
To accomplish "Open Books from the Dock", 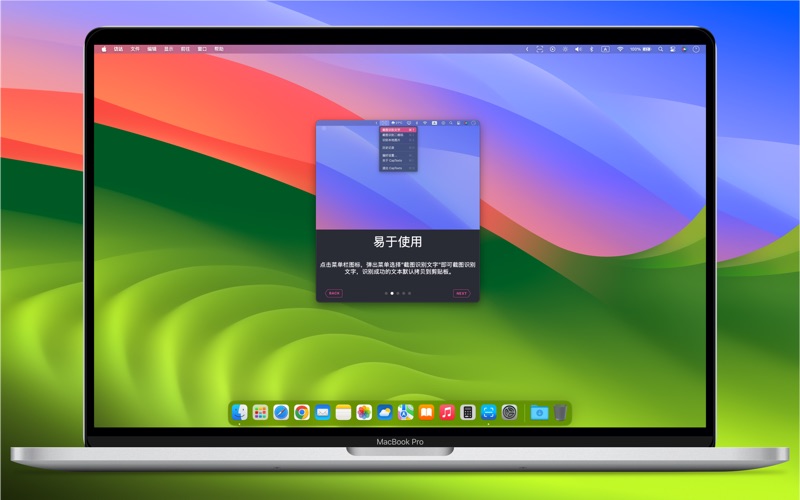I will click(426, 412).
